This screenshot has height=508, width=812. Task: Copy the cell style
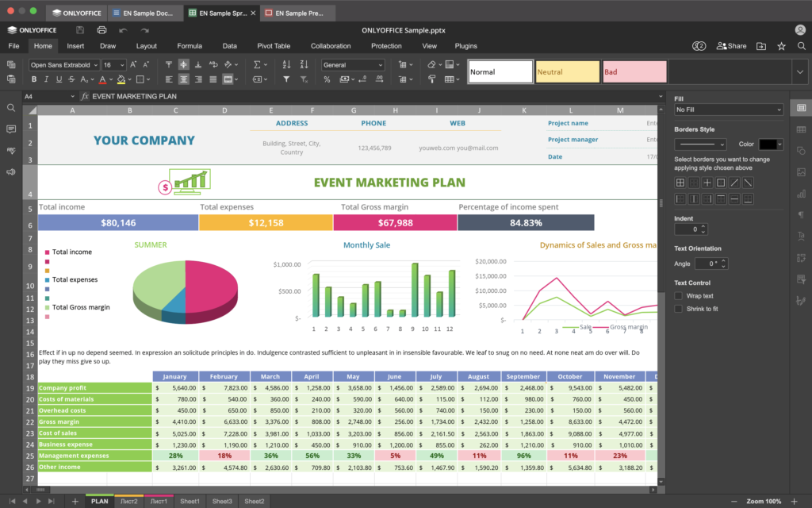pos(431,79)
